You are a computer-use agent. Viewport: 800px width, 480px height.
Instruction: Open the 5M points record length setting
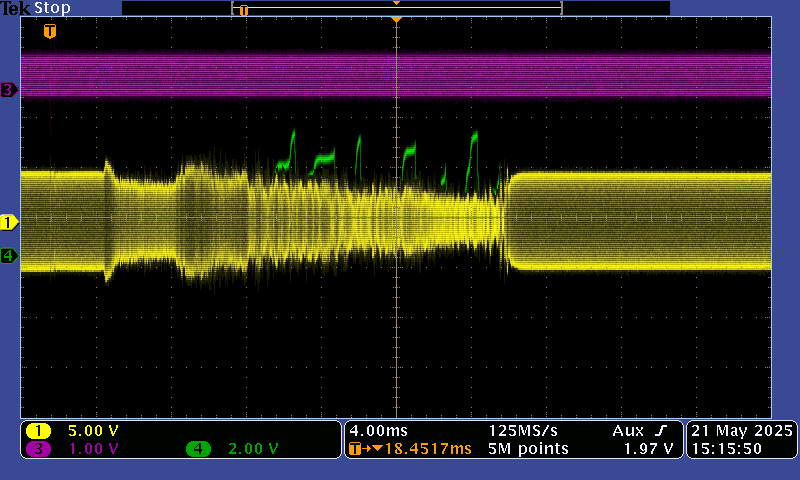point(528,449)
